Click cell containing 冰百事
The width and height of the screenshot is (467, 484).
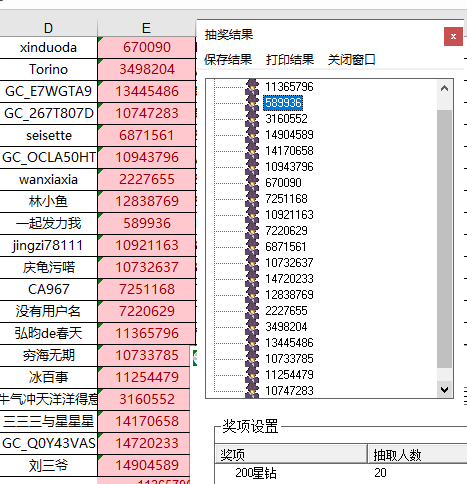[x=48, y=378]
